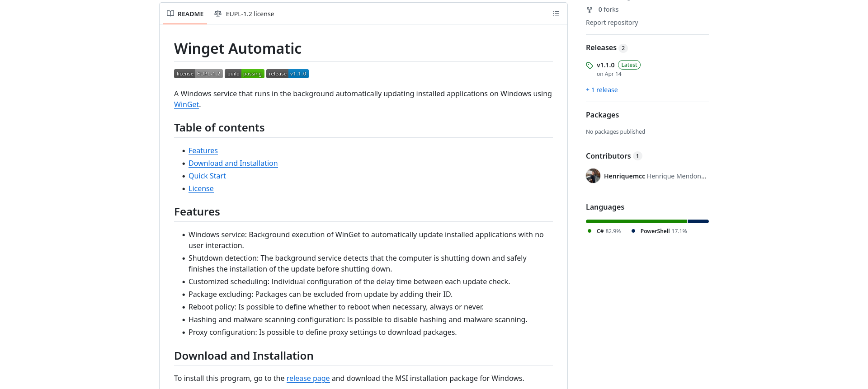Click the 'Download and Installation' heading
The image size is (868, 389).
tap(244, 356)
